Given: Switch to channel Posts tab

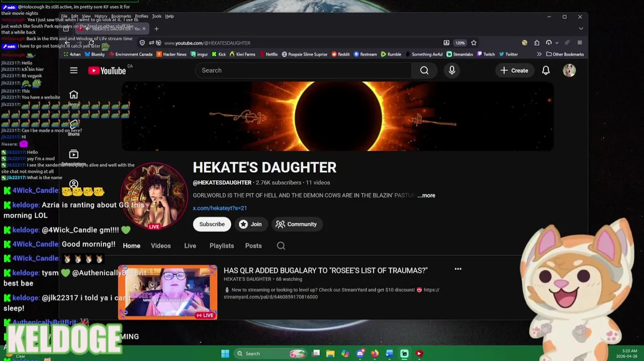Looking at the screenshot, I should coord(253,246).
